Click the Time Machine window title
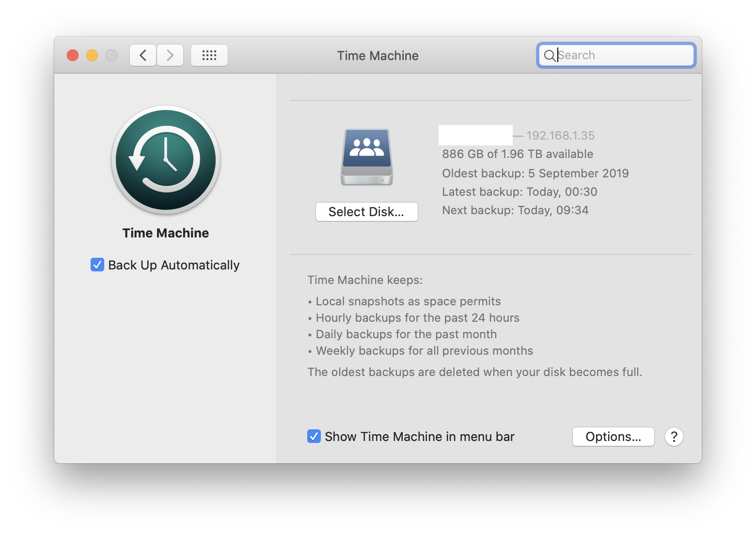The width and height of the screenshot is (756, 535). (378, 56)
